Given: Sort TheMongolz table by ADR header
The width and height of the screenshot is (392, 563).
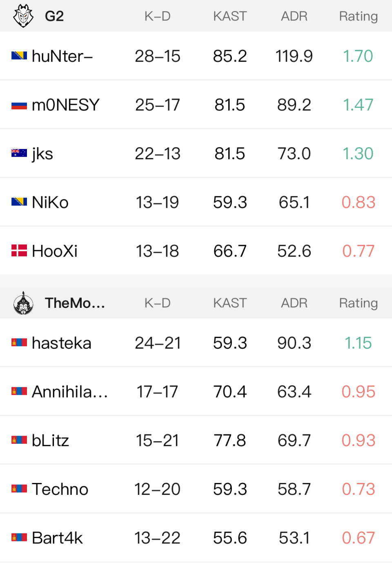Looking at the screenshot, I should 294,303.
